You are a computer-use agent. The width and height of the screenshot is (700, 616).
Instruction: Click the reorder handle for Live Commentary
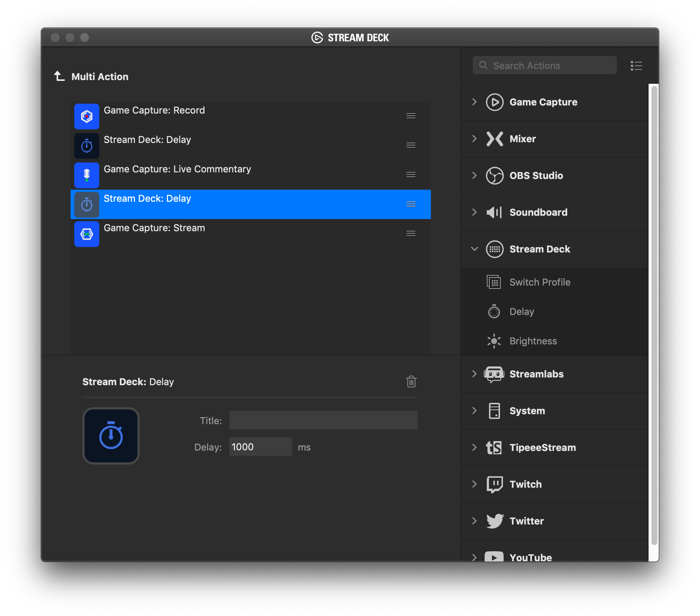click(x=411, y=175)
